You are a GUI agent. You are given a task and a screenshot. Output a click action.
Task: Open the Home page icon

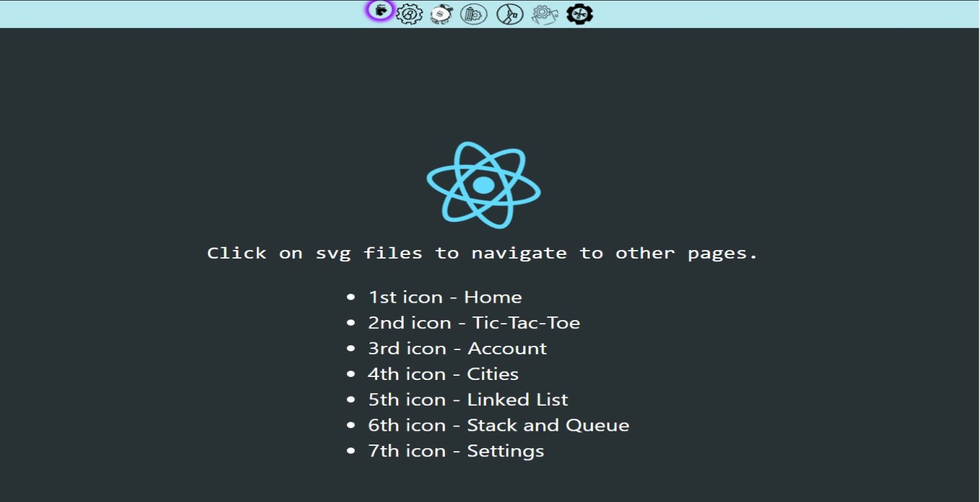pos(380,11)
